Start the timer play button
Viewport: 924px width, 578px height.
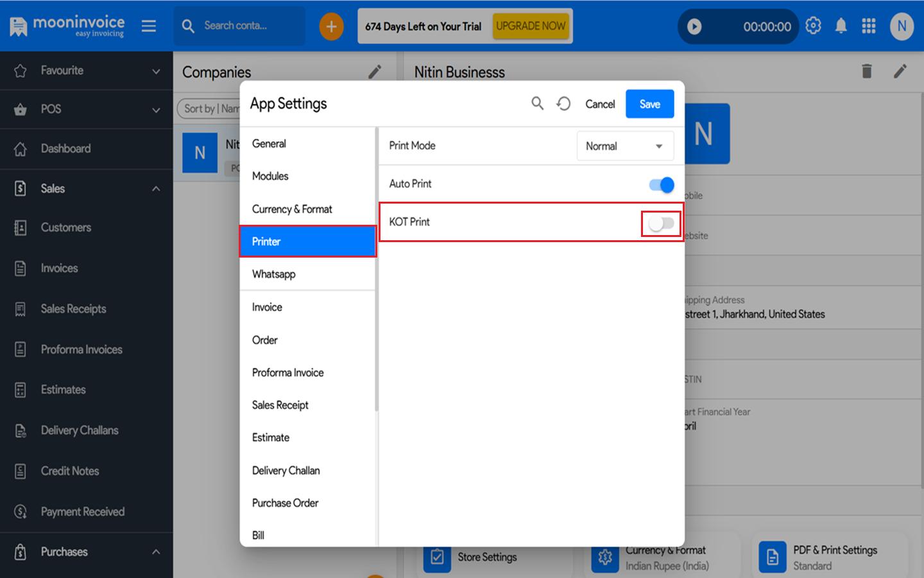pyautogui.click(x=694, y=26)
